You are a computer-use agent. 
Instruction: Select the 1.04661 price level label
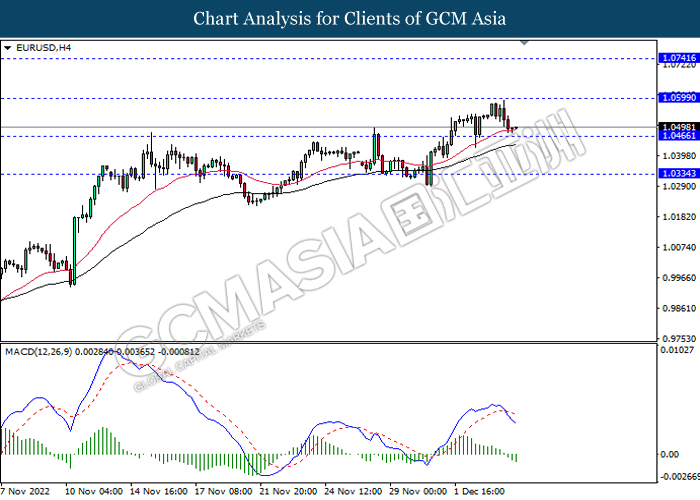(679, 135)
